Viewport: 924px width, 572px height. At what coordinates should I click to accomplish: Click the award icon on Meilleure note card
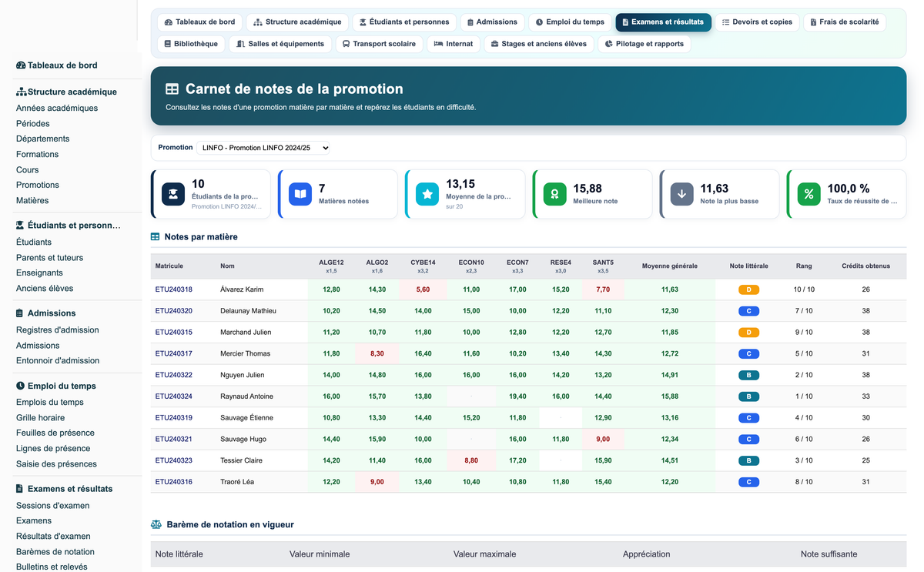pos(554,194)
